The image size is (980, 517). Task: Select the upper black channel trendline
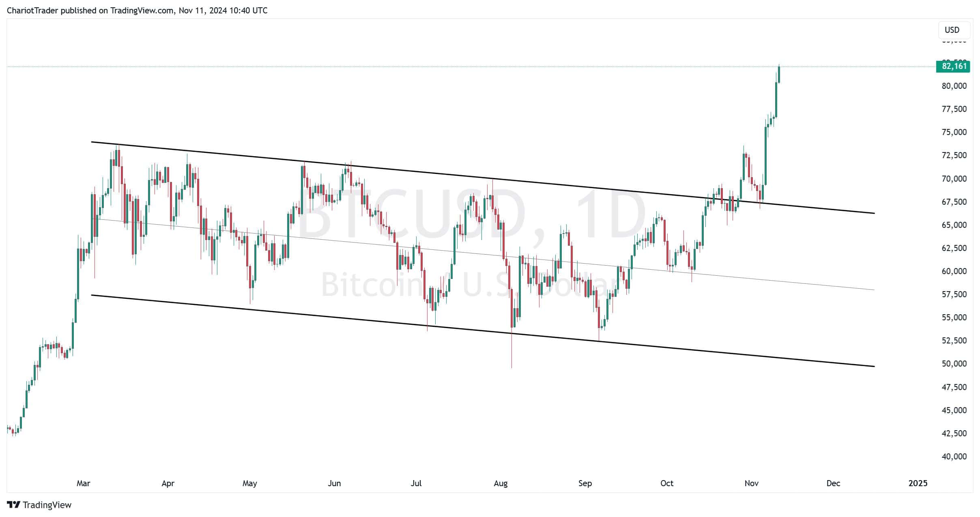click(x=483, y=178)
